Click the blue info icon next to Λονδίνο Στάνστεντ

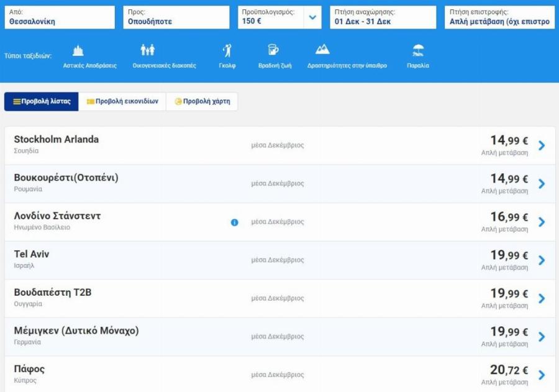point(234,222)
